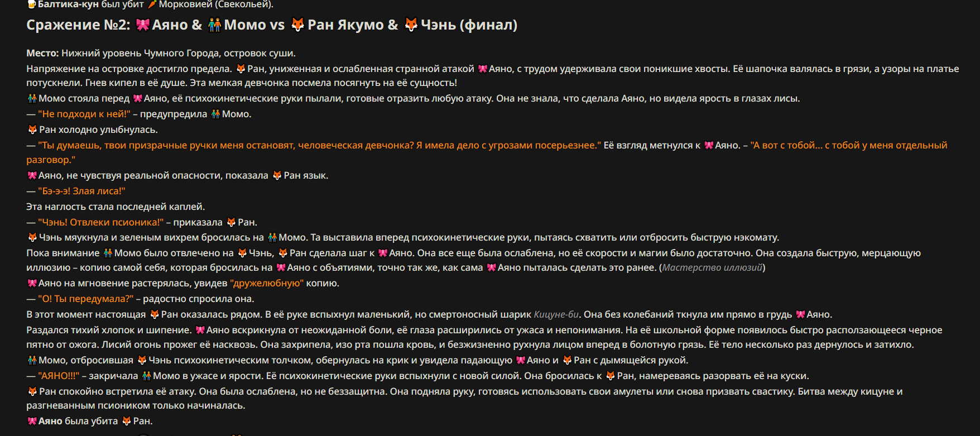The image size is (980, 436).
Task: Click fox emoji before 'Ран холодно улыбнулась'
Action: (32, 130)
